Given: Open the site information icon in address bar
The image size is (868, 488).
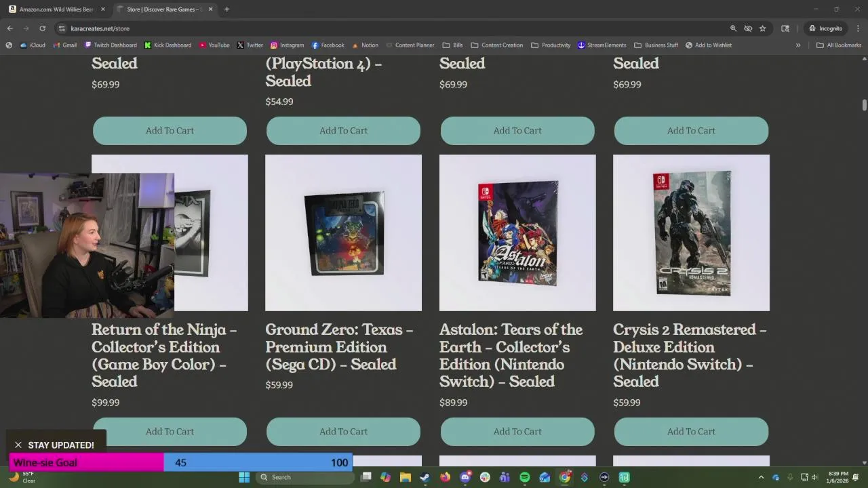Looking at the screenshot, I should coord(62,28).
